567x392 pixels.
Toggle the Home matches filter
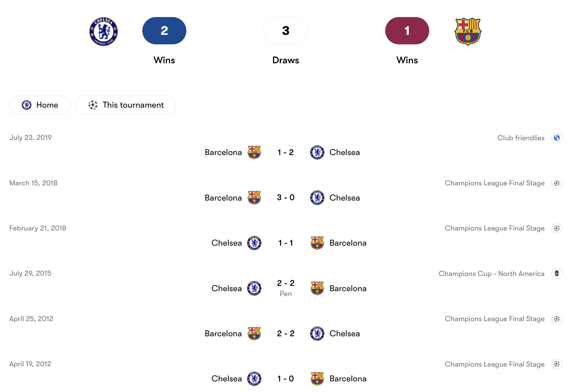click(39, 105)
